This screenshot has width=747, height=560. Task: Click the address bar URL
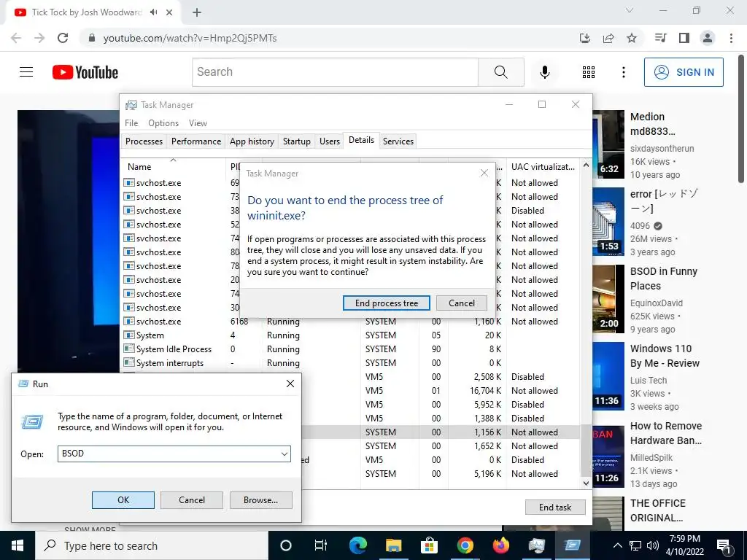pyautogui.click(x=190, y=38)
